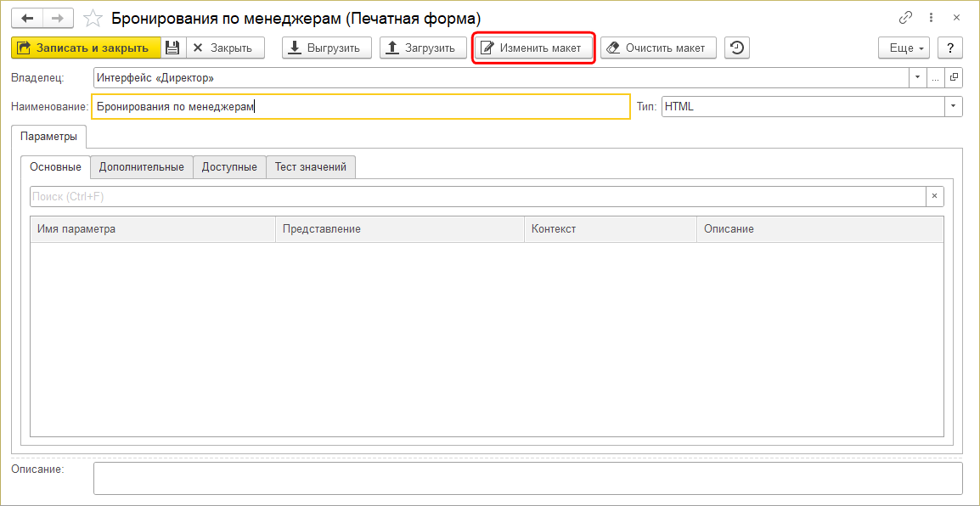This screenshot has width=980, height=506.
Task: Click Изменить макет button
Action: [533, 48]
